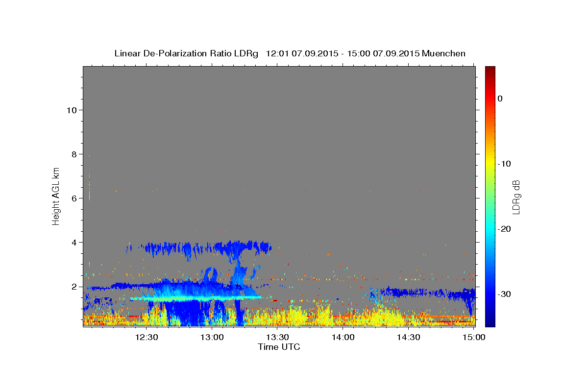Click the 12:30 time tick label
Image resolution: width=588 pixels, height=392 pixels.
147,337
